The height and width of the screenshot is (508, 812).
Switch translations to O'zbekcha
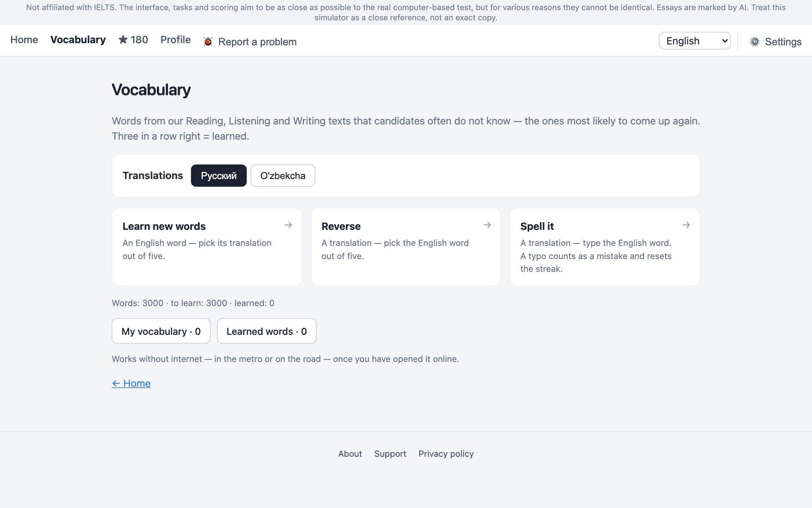[x=283, y=175]
